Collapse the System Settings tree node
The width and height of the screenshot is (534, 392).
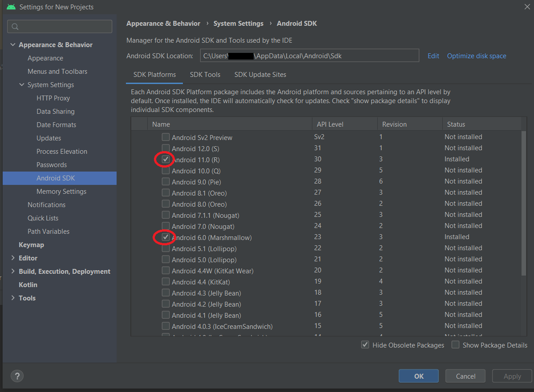click(x=22, y=85)
